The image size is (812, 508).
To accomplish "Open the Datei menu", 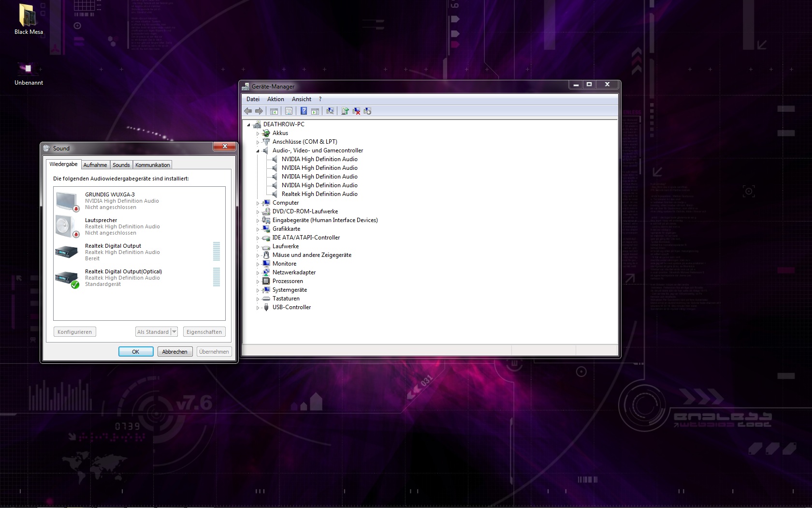I will (253, 99).
